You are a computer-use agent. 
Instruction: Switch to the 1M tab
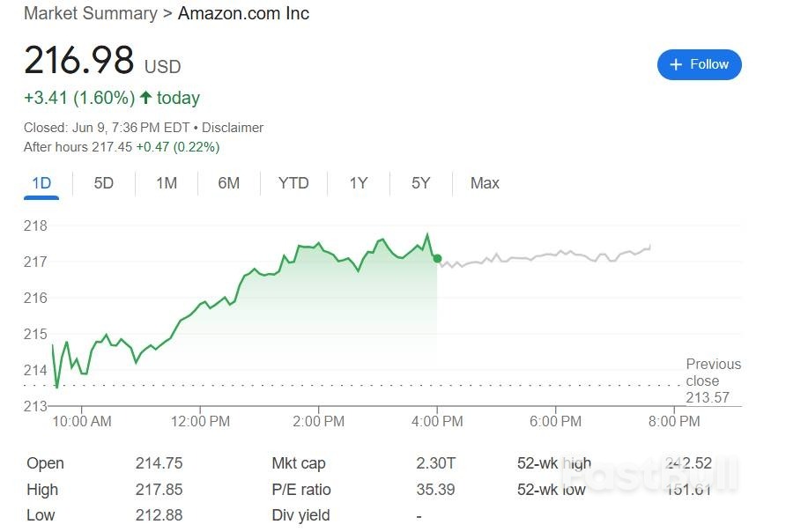click(167, 183)
